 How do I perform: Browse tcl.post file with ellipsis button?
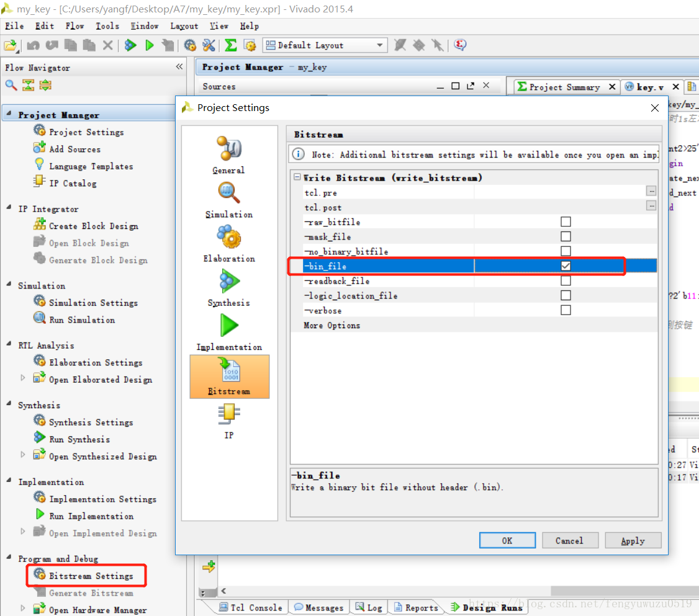651,206
